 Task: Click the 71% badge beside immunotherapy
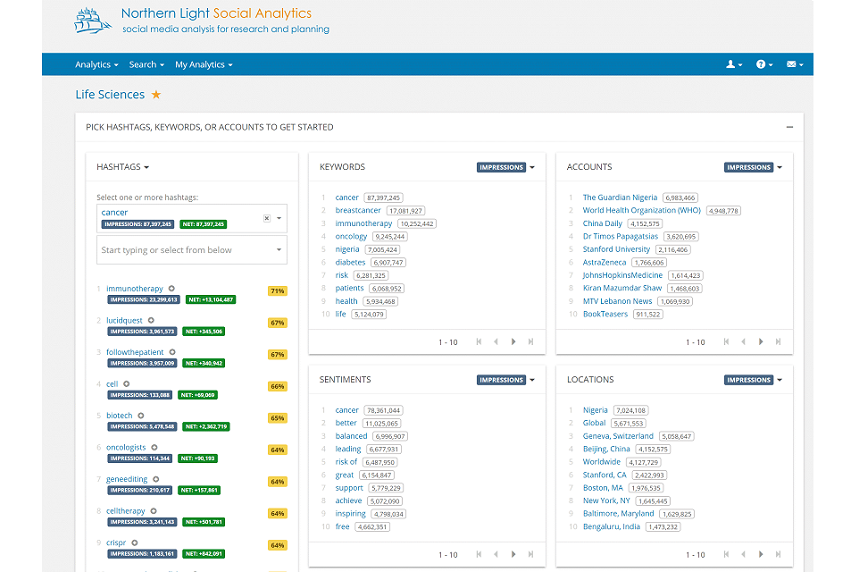point(277,291)
